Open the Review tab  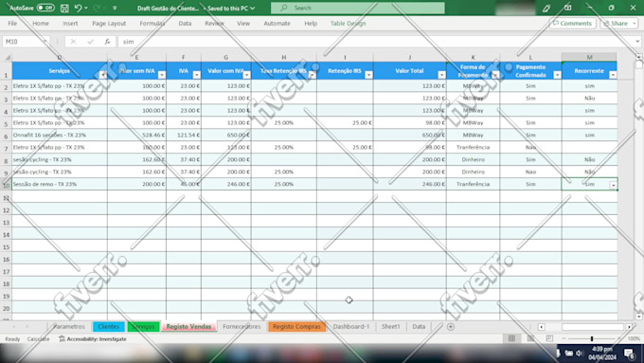coord(214,24)
